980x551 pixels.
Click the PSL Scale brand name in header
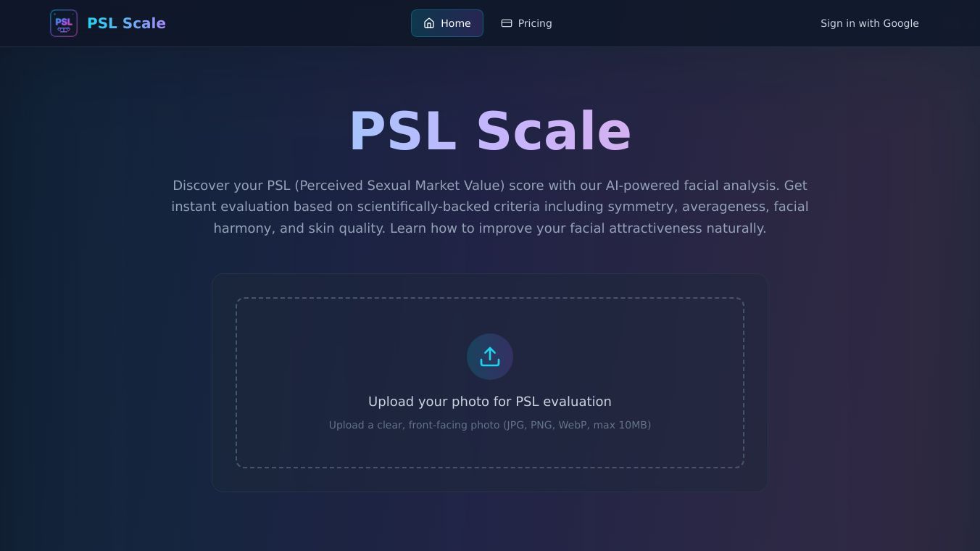126,23
